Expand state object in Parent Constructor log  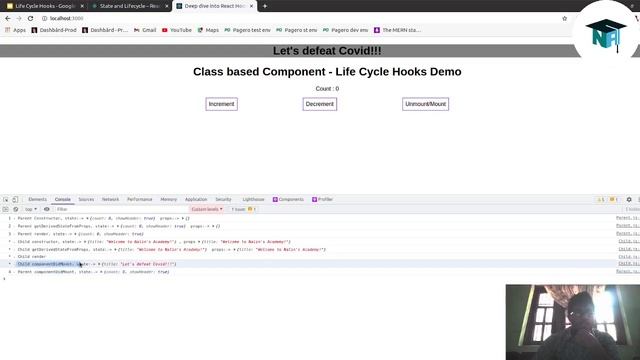tap(87, 218)
